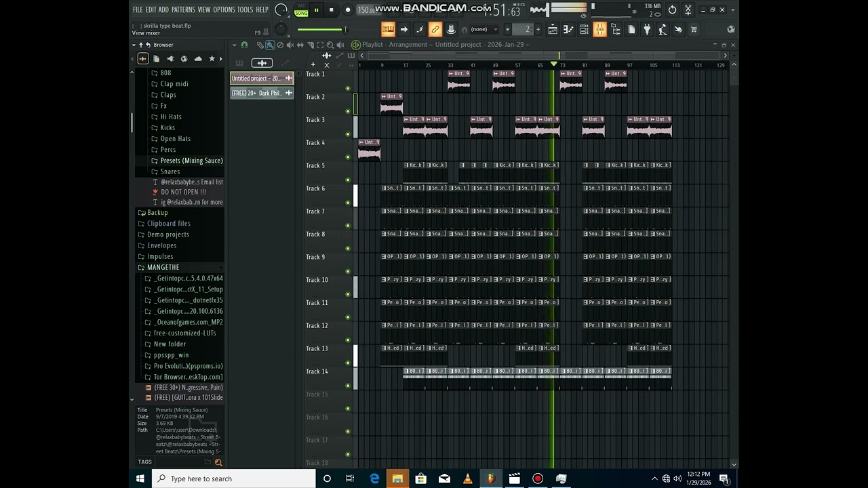
Task: Open the plugin picker plug icon
Action: (647, 29)
